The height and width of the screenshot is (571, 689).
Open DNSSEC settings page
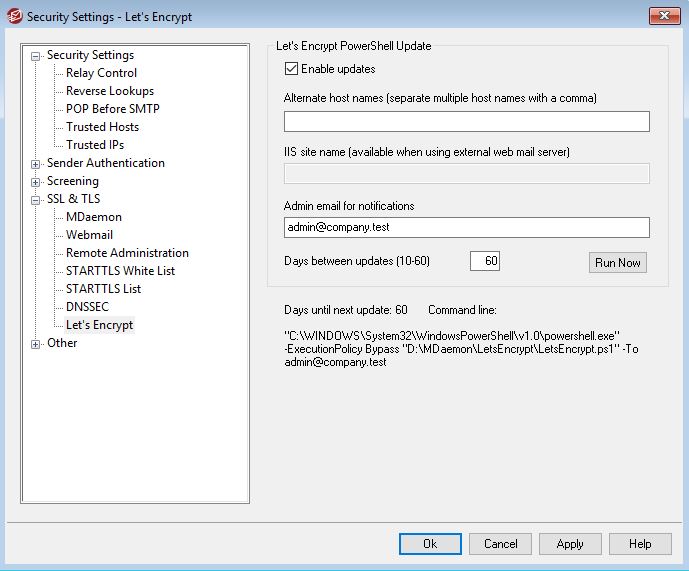(x=87, y=307)
